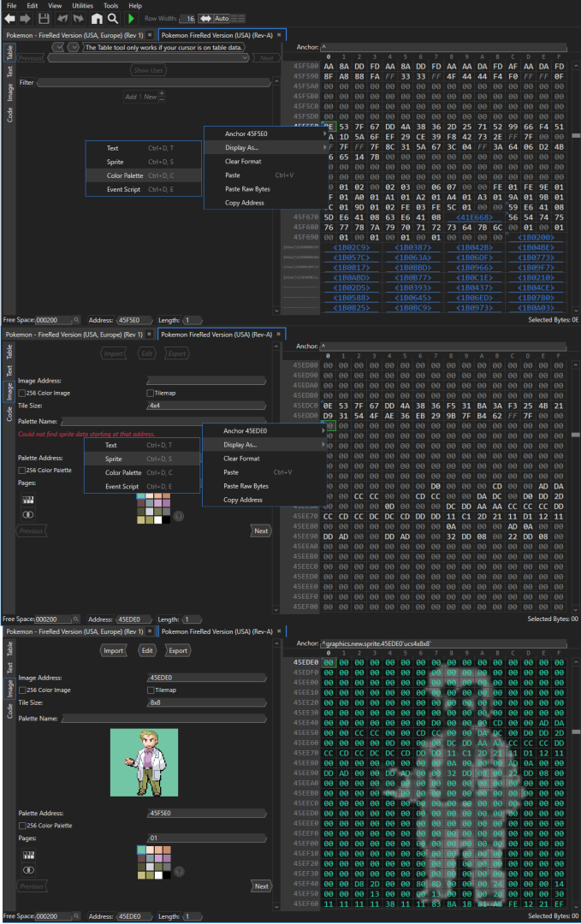This screenshot has height=924, width=581.
Task: Click the double-arrow row width stretch icon
Action: (x=205, y=19)
